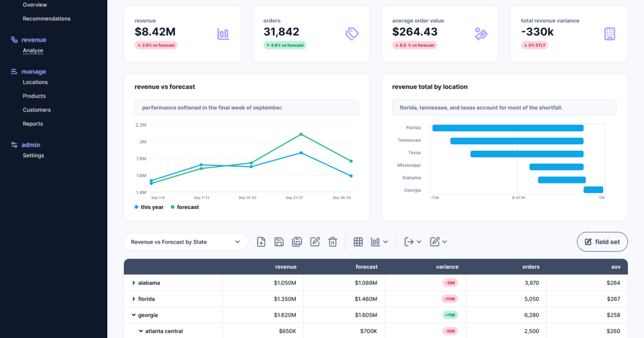The image size is (644, 338).
Task: Click the aov column header
Action: [615, 267]
